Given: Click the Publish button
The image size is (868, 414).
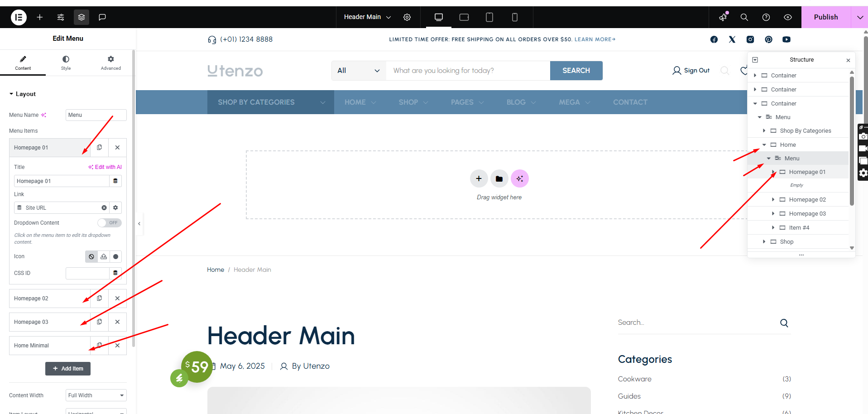Looking at the screenshot, I should pyautogui.click(x=825, y=17).
